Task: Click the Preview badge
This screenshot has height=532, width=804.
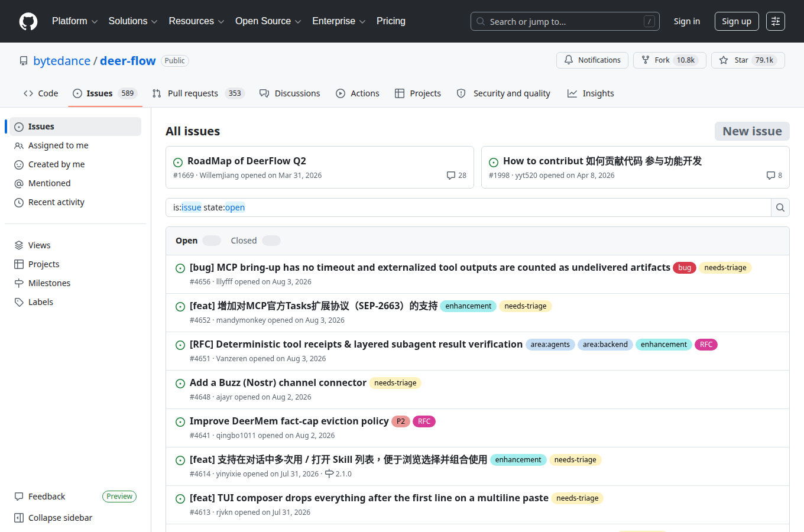Action: [x=119, y=497]
